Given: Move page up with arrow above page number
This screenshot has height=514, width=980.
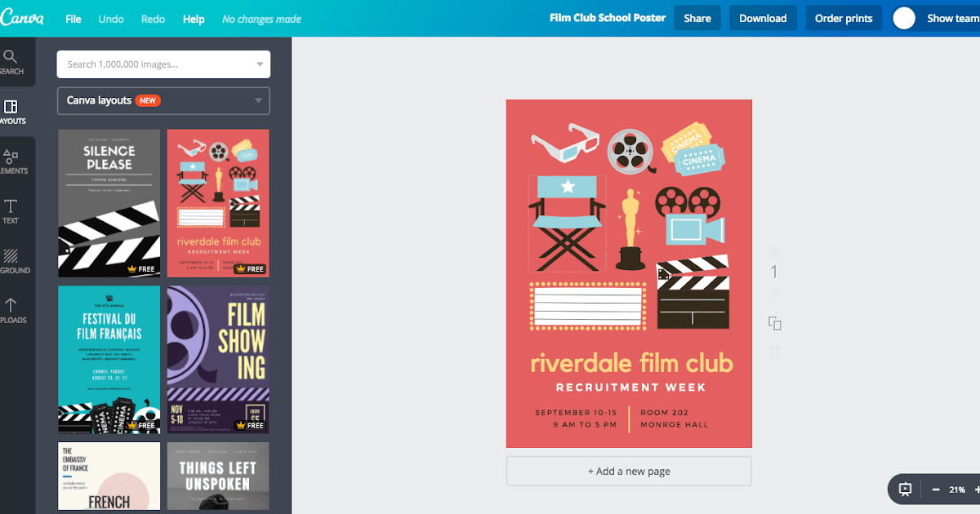Looking at the screenshot, I should (x=775, y=252).
